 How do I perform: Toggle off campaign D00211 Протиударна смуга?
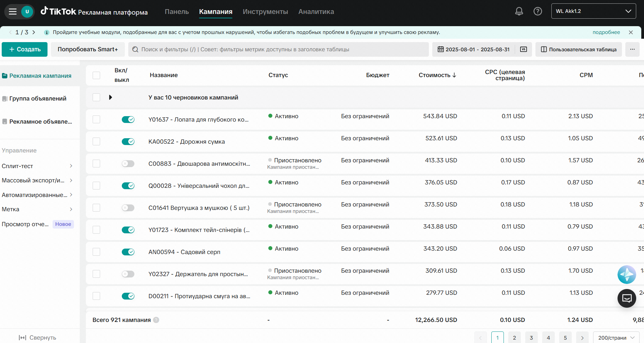[x=128, y=296]
